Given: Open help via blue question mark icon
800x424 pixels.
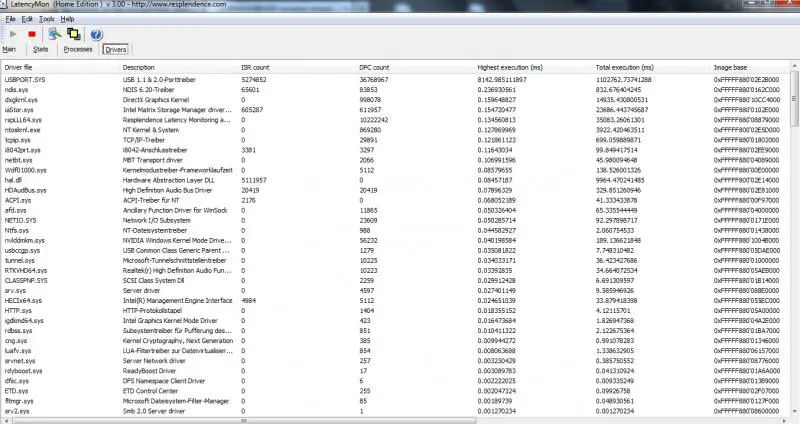Looking at the screenshot, I should point(96,34).
